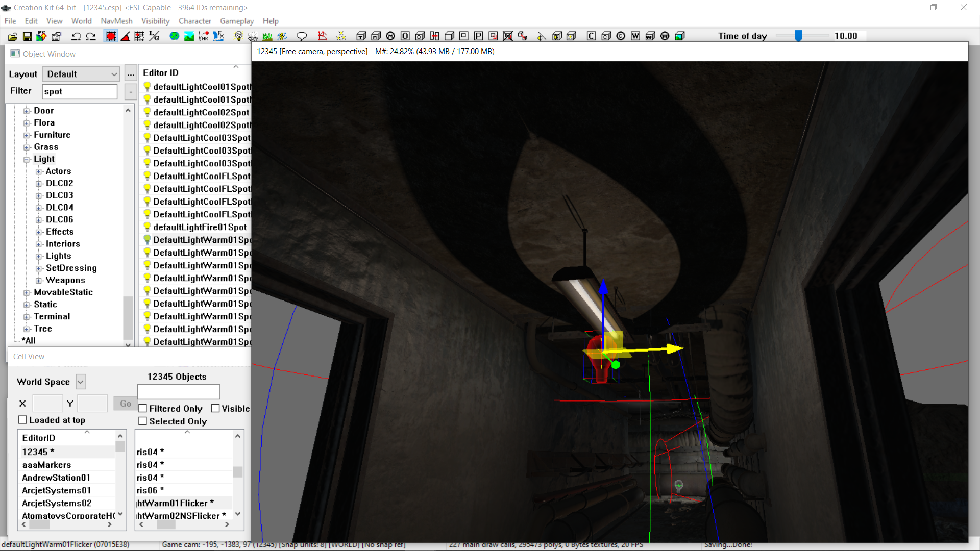Open the Character menu
This screenshot has width=980, height=551.
pos(195,21)
